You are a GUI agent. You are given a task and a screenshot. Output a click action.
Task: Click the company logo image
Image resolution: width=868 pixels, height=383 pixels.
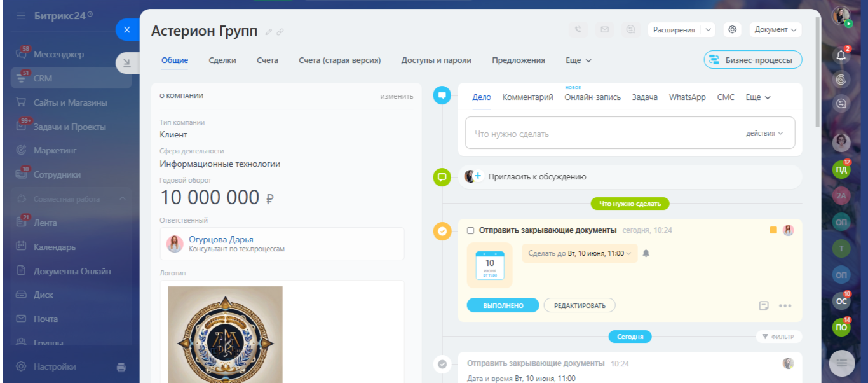pos(225,335)
